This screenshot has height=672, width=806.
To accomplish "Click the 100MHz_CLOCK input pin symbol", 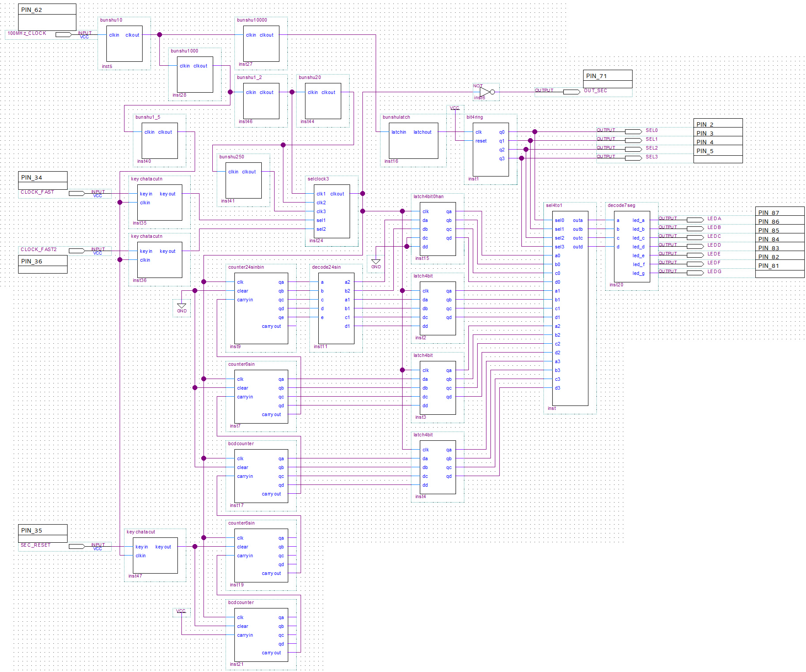I will pos(63,34).
